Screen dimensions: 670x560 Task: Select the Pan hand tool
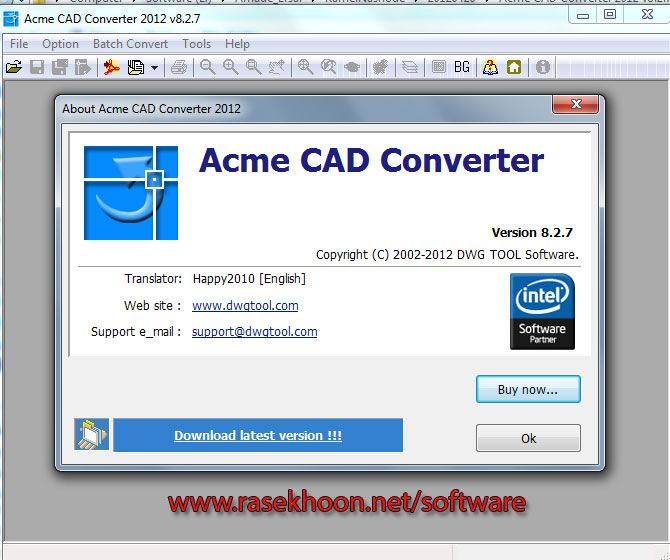276,67
